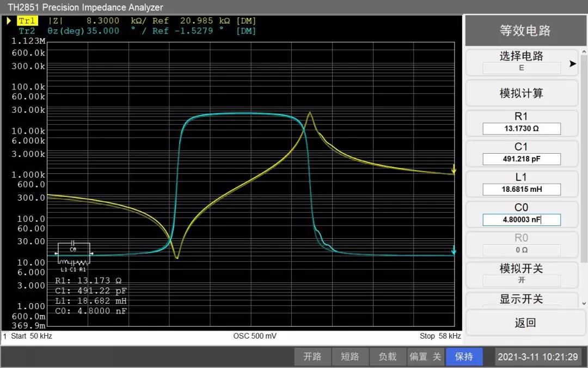Click the scroll-up arrow of menu panel

click(584, 52)
